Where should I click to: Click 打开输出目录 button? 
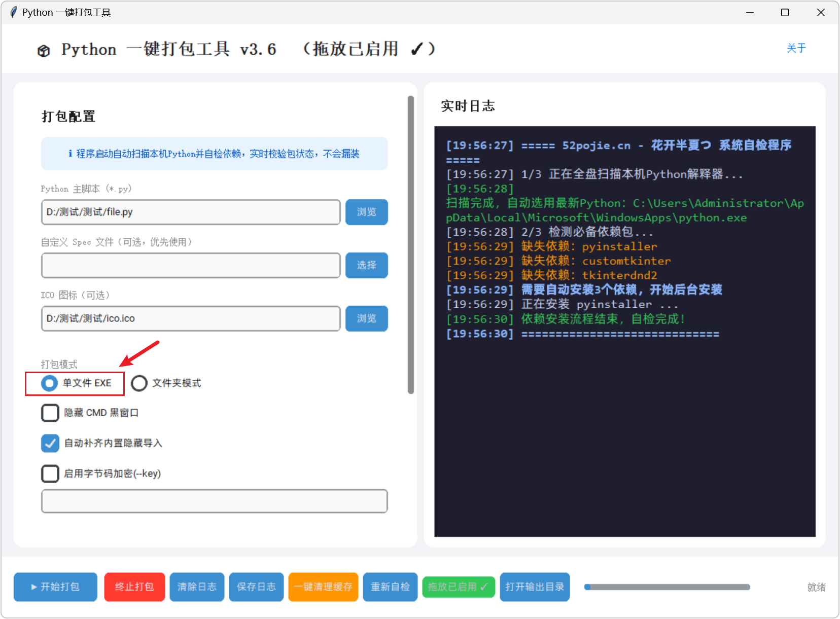pyautogui.click(x=535, y=587)
